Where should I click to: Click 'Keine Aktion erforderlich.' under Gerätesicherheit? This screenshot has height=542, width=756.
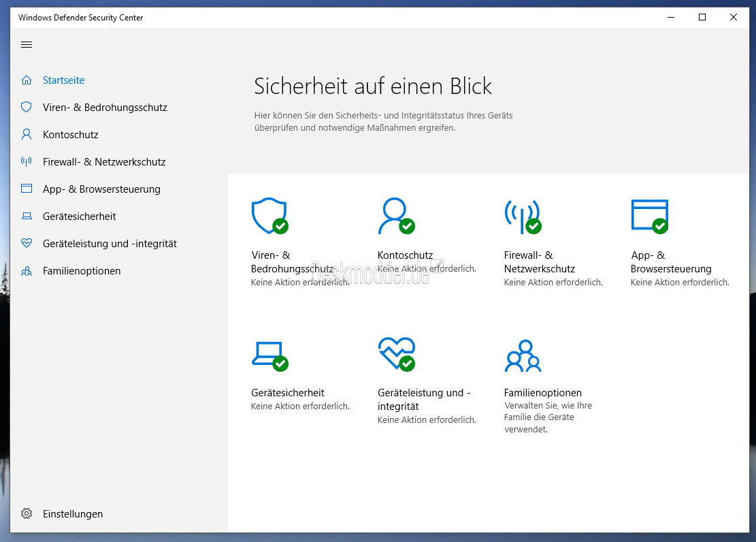click(x=300, y=406)
